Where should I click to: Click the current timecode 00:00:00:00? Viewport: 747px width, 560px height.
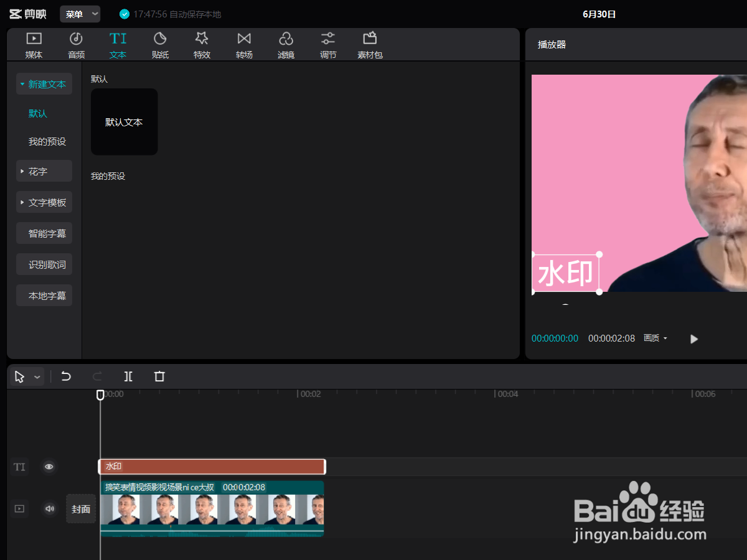coord(555,338)
